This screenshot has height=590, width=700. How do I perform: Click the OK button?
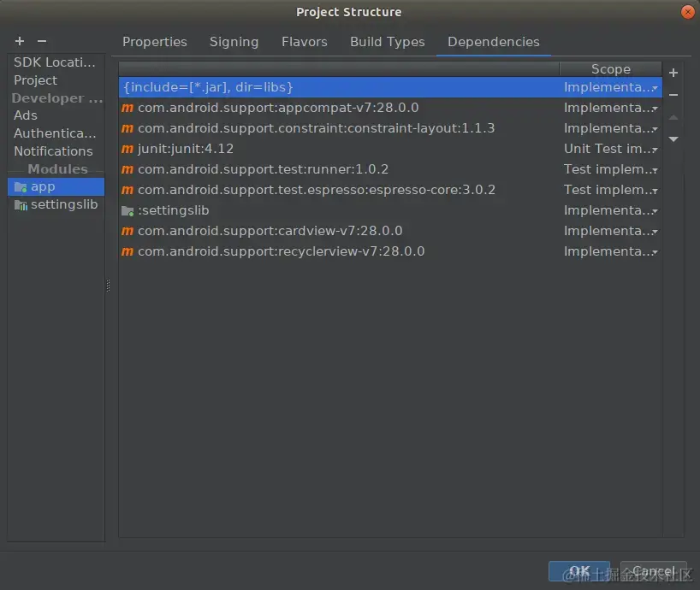pos(579,571)
